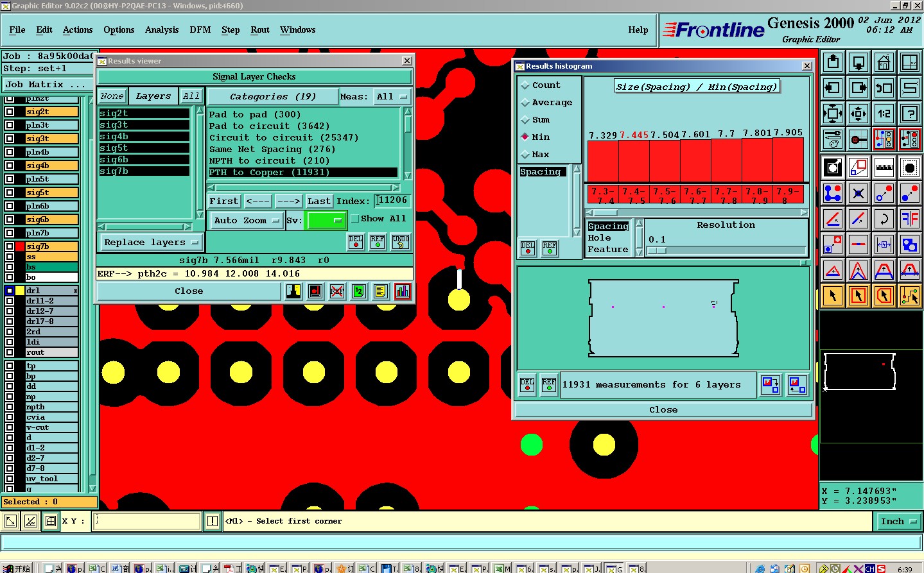This screenshot has width=924, height=573.
Task: Click the DEL icon under histogram Spacing list
Action: click(x=528, y=248)
